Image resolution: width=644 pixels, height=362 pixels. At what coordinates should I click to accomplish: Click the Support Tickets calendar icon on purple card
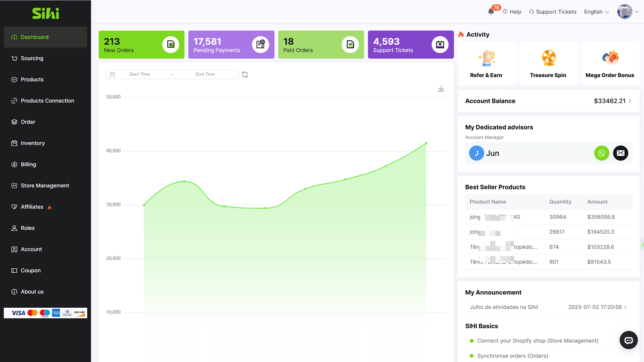(440, 44)
